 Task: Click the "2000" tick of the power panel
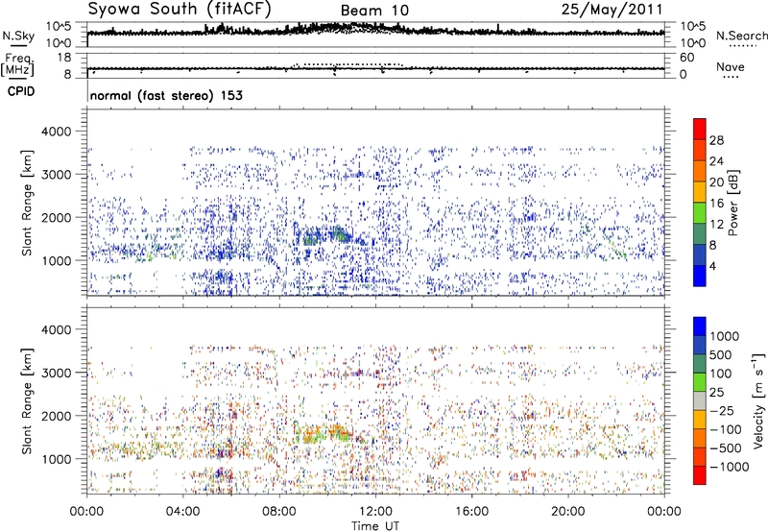pos(57,217)
